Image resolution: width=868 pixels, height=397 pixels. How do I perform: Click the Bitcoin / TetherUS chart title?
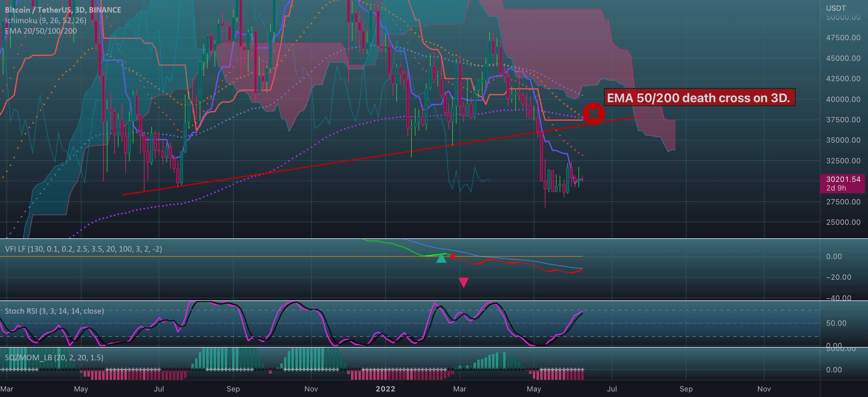(63, 10)
